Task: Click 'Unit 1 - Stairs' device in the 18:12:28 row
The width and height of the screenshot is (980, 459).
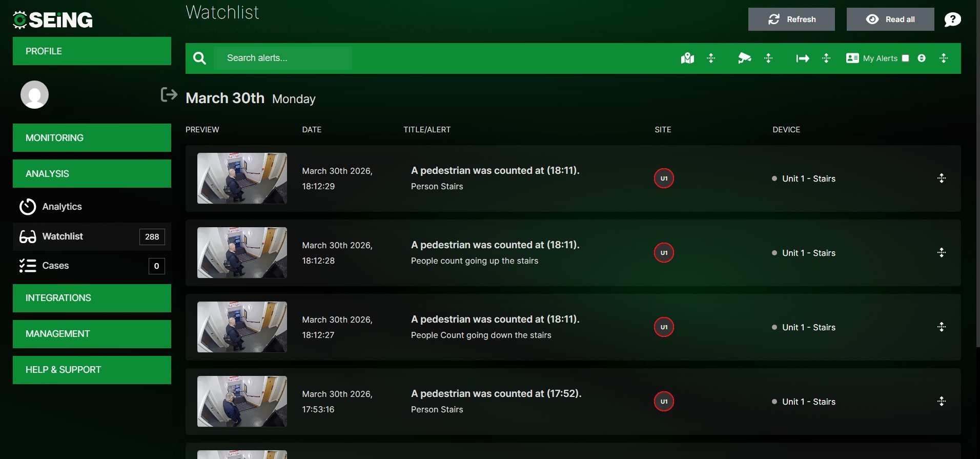Action: [809, 253]
